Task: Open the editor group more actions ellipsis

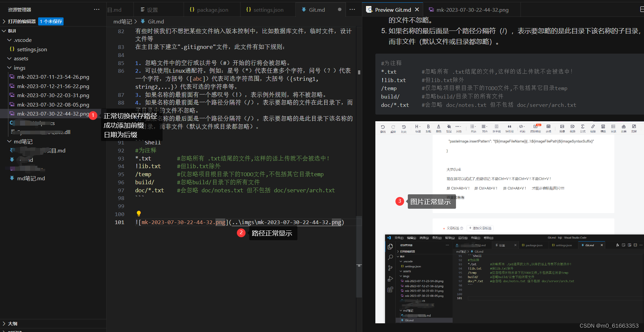Action: pos(352,9)
